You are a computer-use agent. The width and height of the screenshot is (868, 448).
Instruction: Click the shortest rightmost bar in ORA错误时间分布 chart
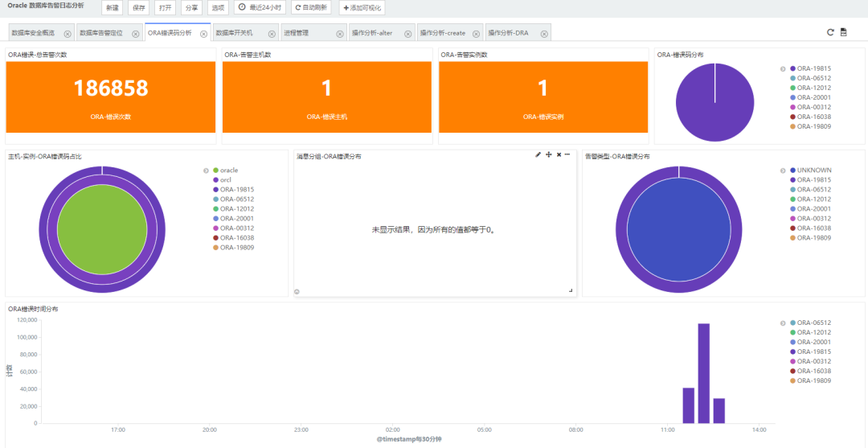point(719,410)
